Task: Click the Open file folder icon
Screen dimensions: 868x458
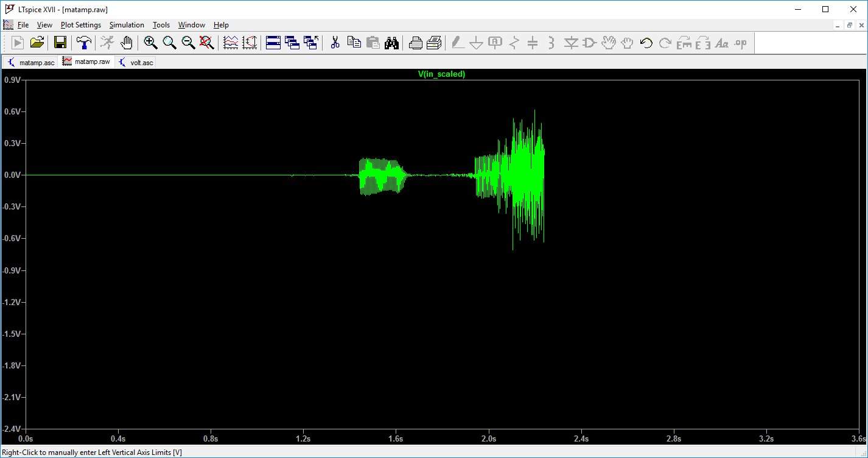Action: pos(37,43)
